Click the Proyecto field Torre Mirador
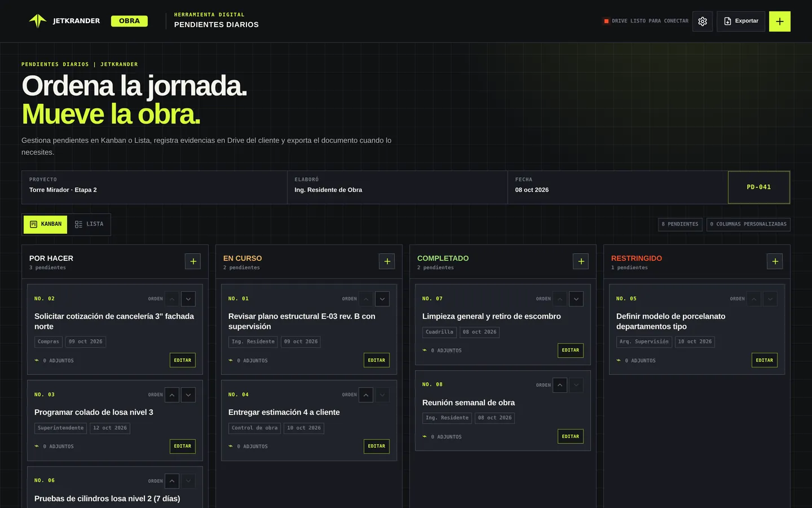Image resolution: width=812 pixels, height=508 pixels. [x=155, y=187]
